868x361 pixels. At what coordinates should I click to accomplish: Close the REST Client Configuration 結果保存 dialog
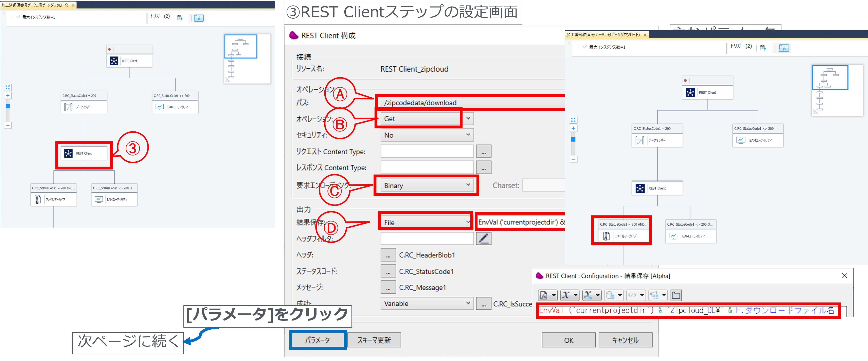pyautogui.click(x=844, y=276)
